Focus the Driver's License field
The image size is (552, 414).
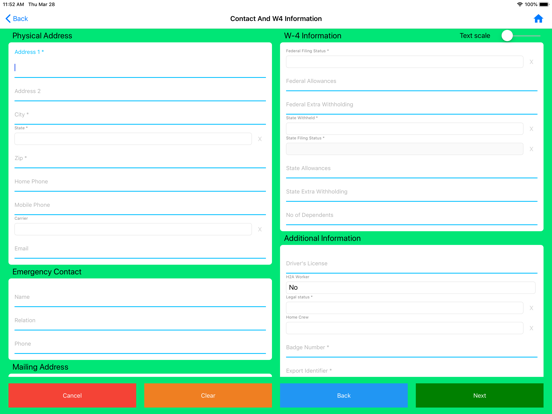coord(412,266)
